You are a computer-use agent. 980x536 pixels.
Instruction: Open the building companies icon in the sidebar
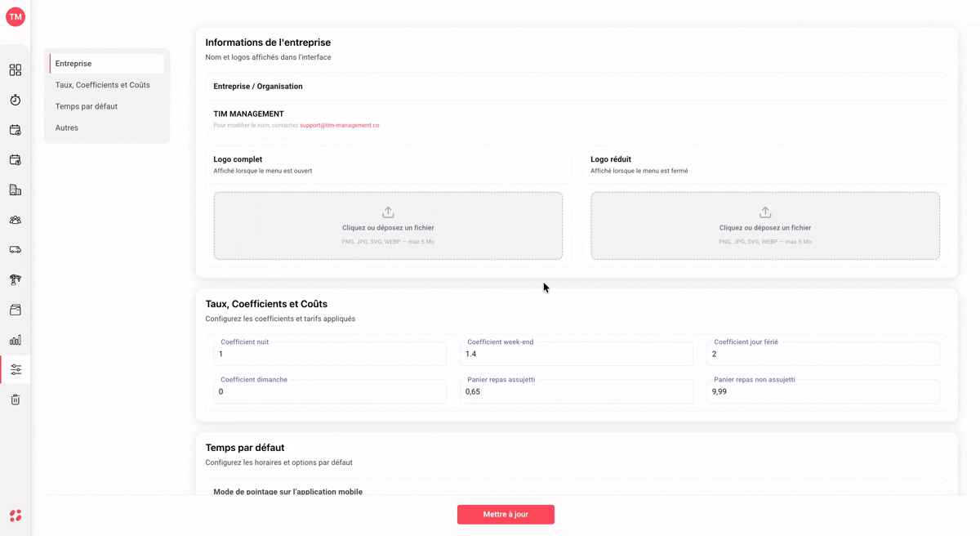pos(16,190)
